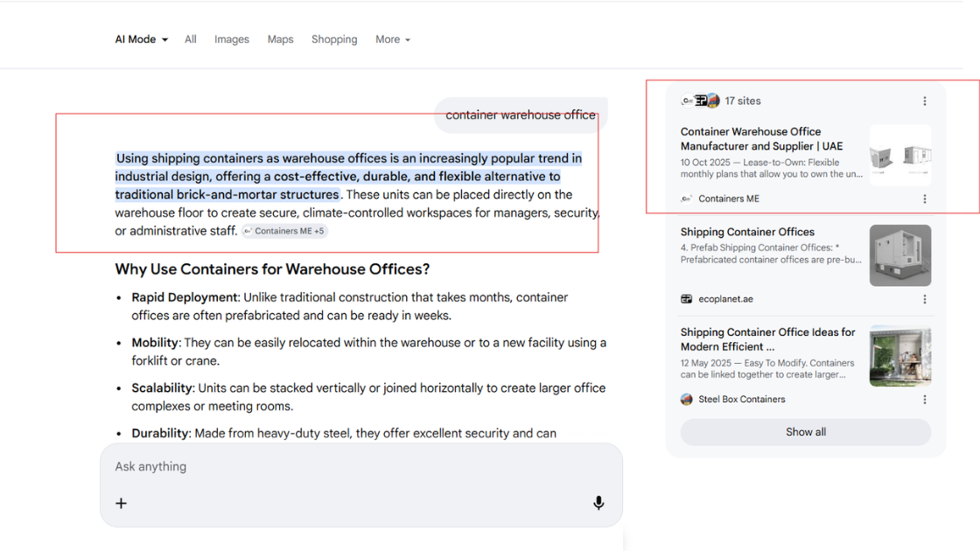Expand the AI Mode dropdown
The width and height of the screenshot is (980, 551).
141,39
